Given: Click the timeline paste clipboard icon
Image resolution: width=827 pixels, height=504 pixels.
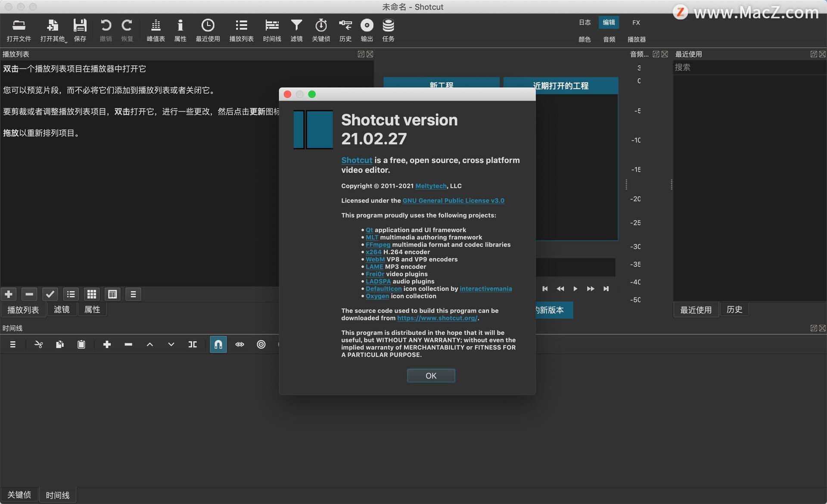Looking at the screenshot, I should pyautogui.click(x=81, y=345).
